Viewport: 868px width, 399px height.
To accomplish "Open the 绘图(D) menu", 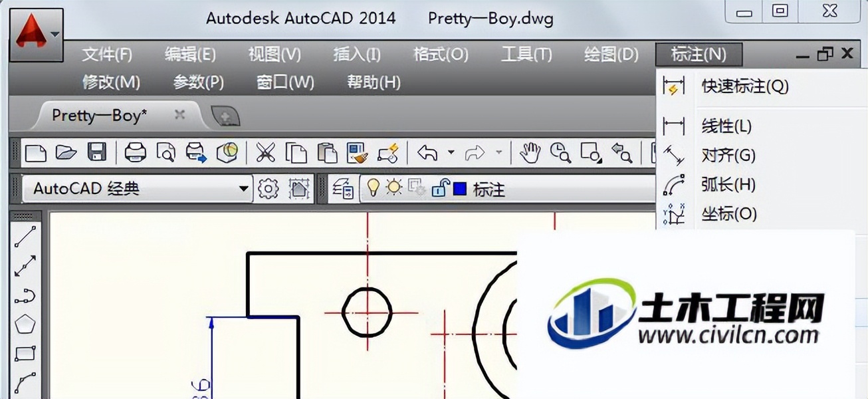I will (611, 55).
